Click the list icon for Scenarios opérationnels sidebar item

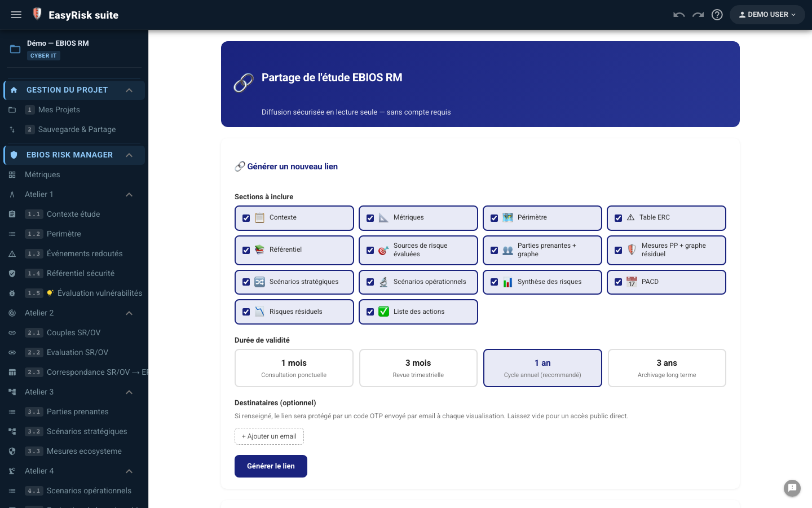(x=12, y=491)
